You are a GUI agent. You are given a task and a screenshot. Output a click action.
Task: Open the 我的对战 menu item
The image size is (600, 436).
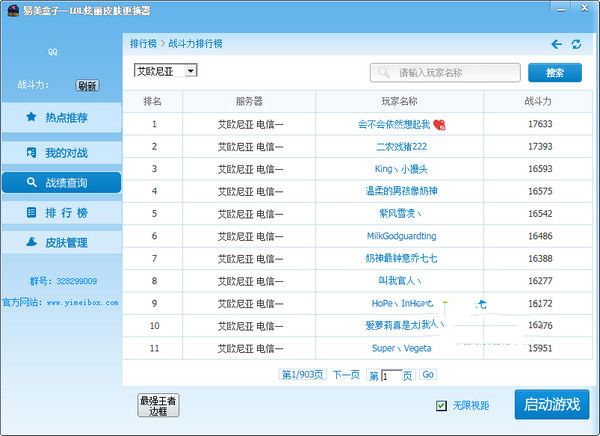coord(62,153)
